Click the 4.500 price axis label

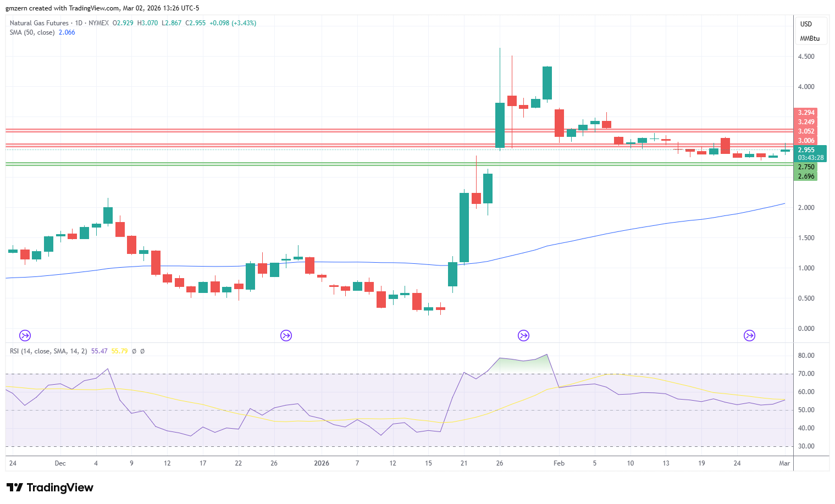coord(806,57)
